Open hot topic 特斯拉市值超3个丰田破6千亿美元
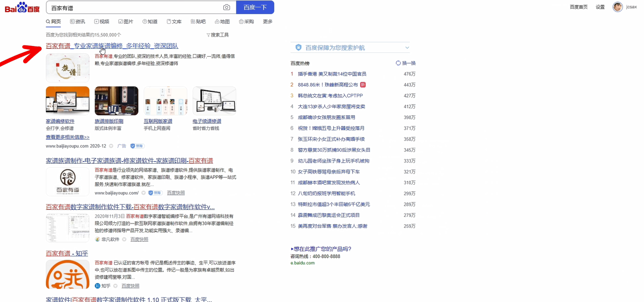The width and height of the screenshot is (644, 302). (334, 205)
